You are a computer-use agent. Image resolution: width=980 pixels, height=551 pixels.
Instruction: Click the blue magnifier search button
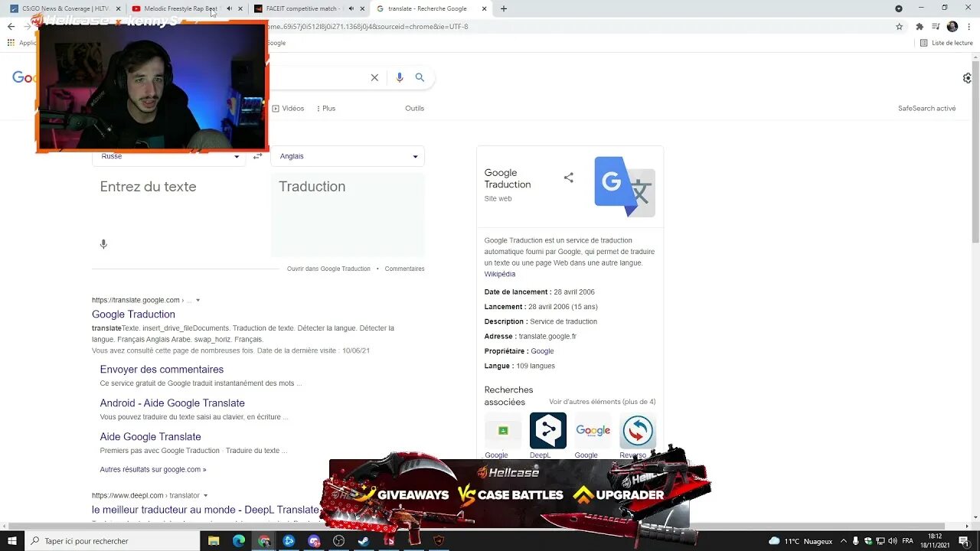[x=420, y=77]
